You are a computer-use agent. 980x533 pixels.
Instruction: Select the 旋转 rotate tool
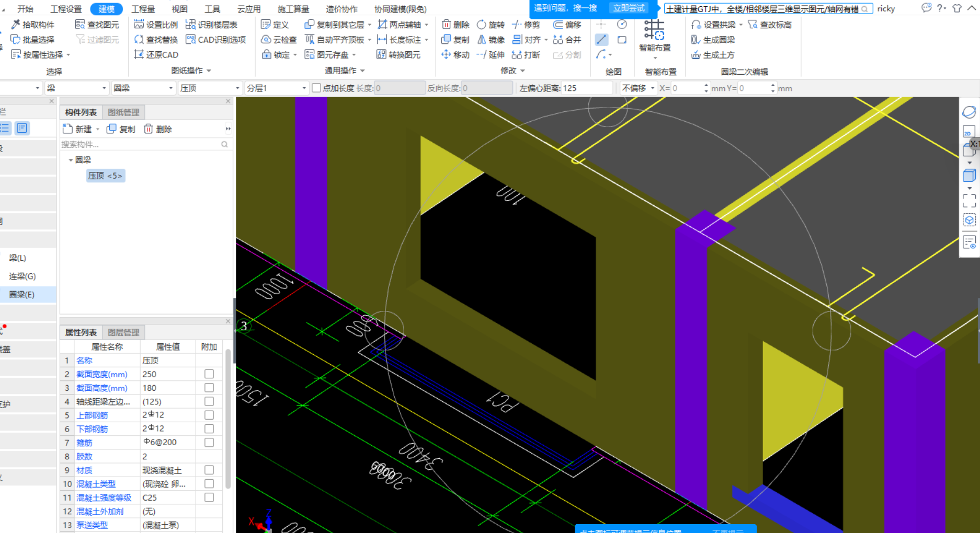point(491,25)
